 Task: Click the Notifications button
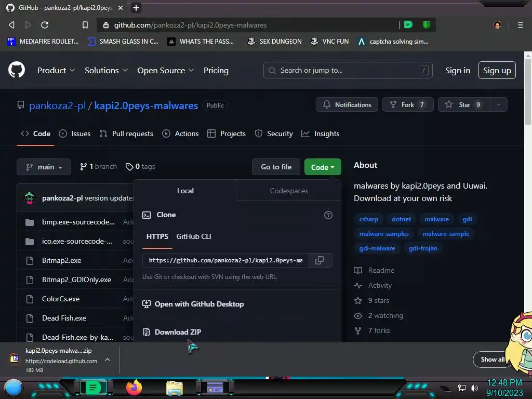tap(347, 104)
